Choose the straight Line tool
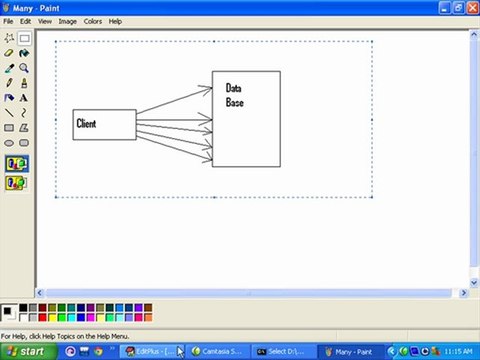480x360 pixels. coord(9,113)
